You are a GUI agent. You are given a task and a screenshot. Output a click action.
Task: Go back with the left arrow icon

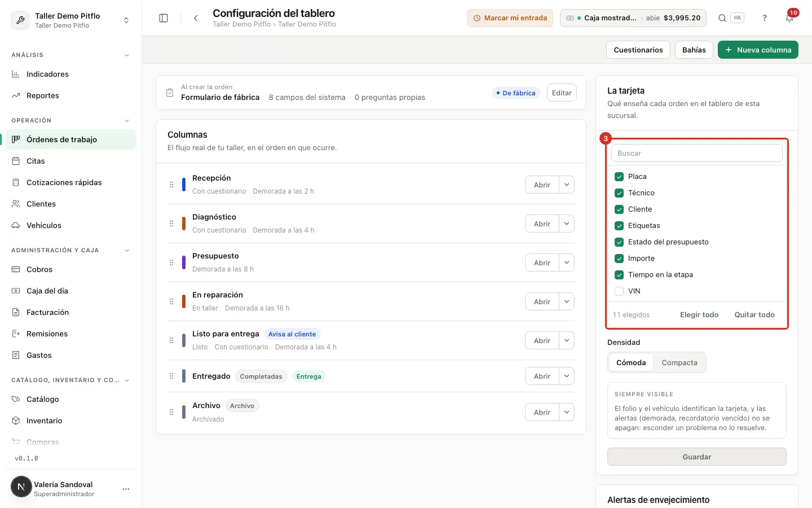196,18
